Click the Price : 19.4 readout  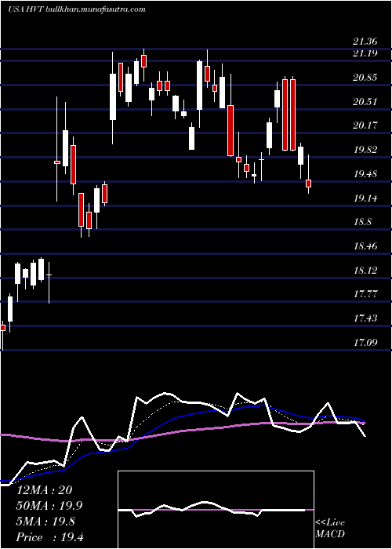pos(50,537)
